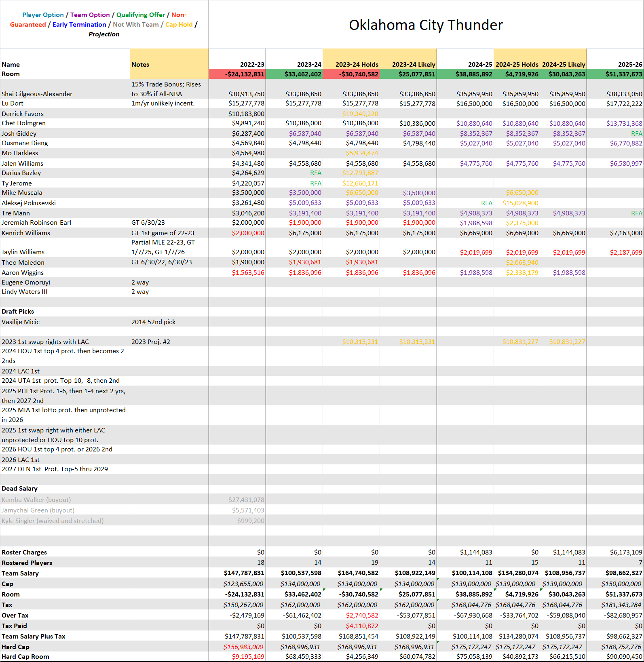644x662 pixels.
Task: Select the 2022-23 Cap value $123,655,000
Action: tap(243, 584)
